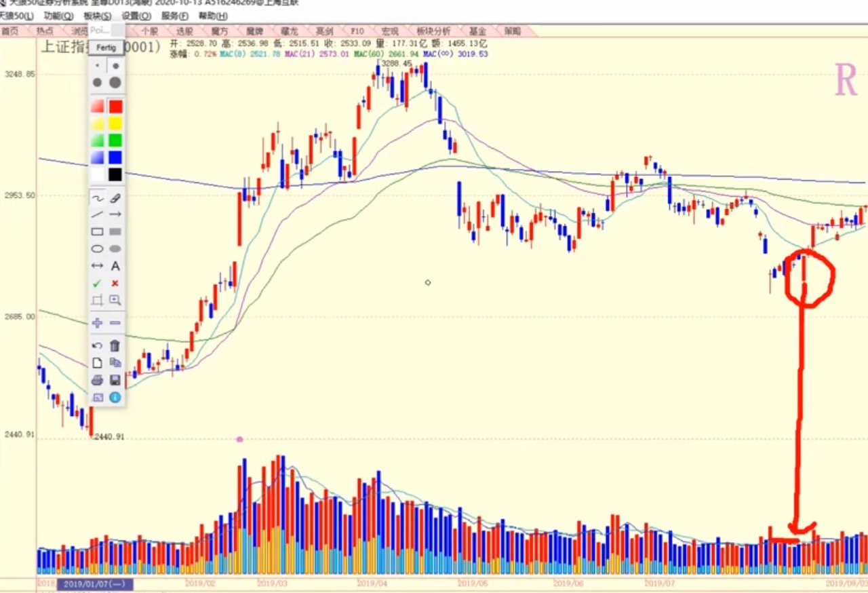The height and width of the screenshot is (593, 868).
Task: Select the medium-large pen dot size
Action: (98, 82)
